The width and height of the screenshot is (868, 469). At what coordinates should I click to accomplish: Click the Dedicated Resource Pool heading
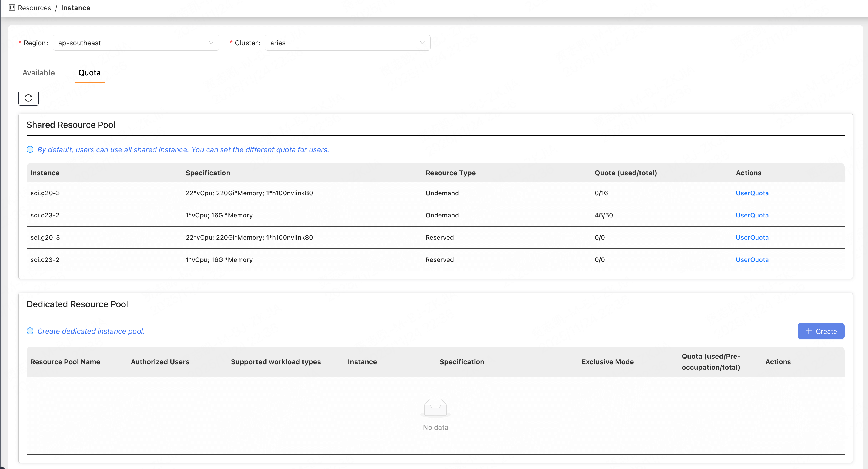(x=77, y=304)
